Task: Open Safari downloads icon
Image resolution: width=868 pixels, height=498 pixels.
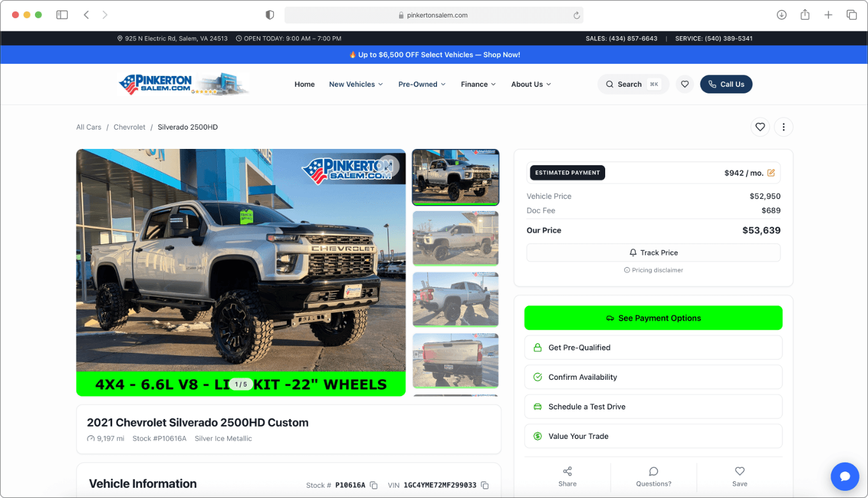Action: (x=782, y=15)
